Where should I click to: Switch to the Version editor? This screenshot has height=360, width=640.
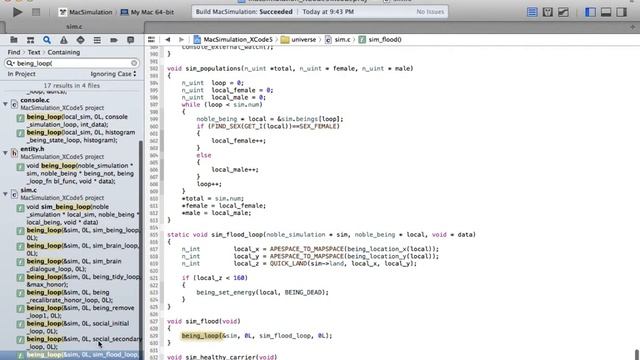[563, 12]
